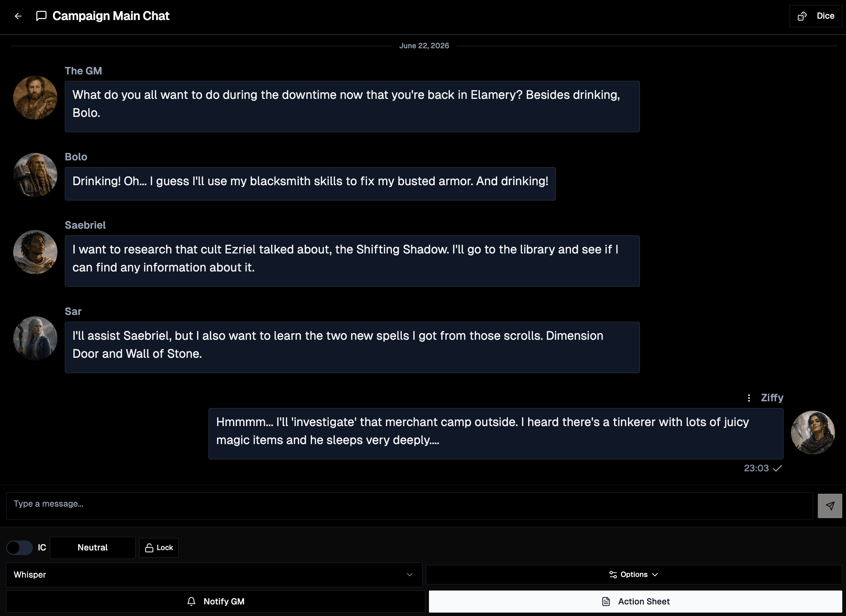This screenshot has height=616, width=846.
Task: Toggle the IC switch on
Action: coord(19,548)
